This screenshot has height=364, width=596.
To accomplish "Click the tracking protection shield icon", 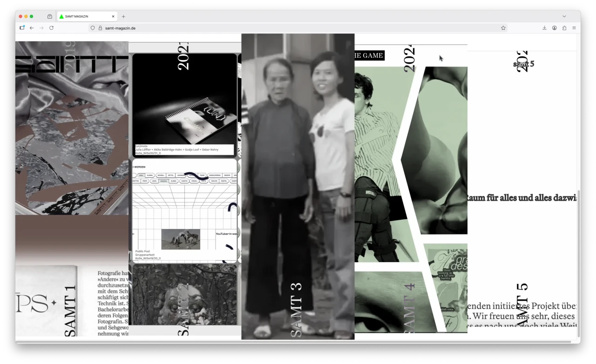I will (x=93, y=28).
